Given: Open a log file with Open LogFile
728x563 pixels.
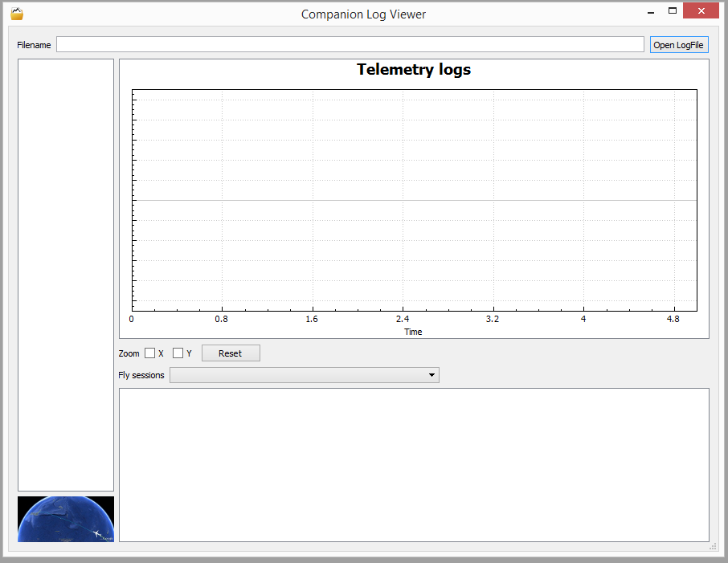Looking at the screenshot, I should tap(679, 44).
